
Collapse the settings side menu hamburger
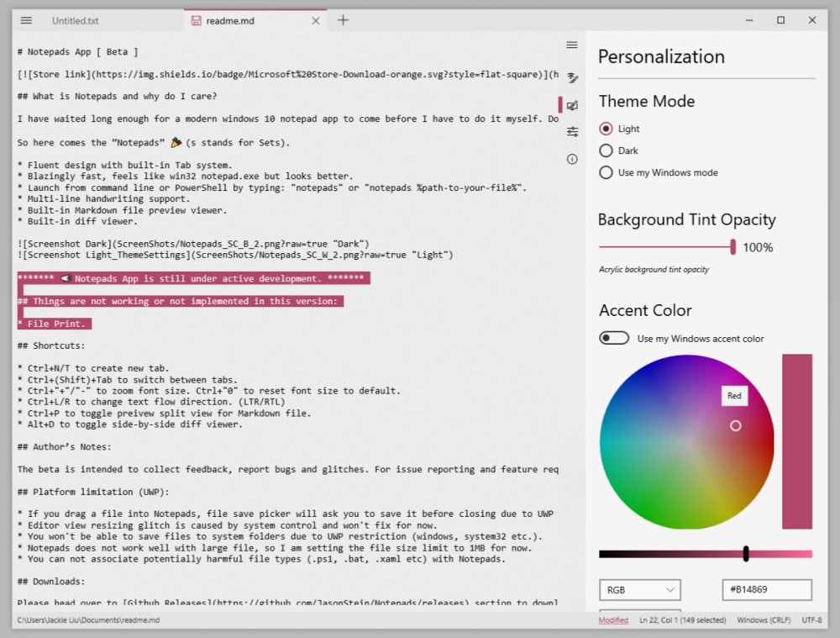[572, 45]
